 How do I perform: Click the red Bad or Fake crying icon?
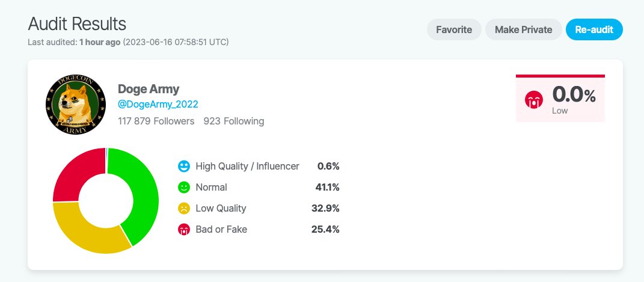pyautogui.click(x=183, y=229)
